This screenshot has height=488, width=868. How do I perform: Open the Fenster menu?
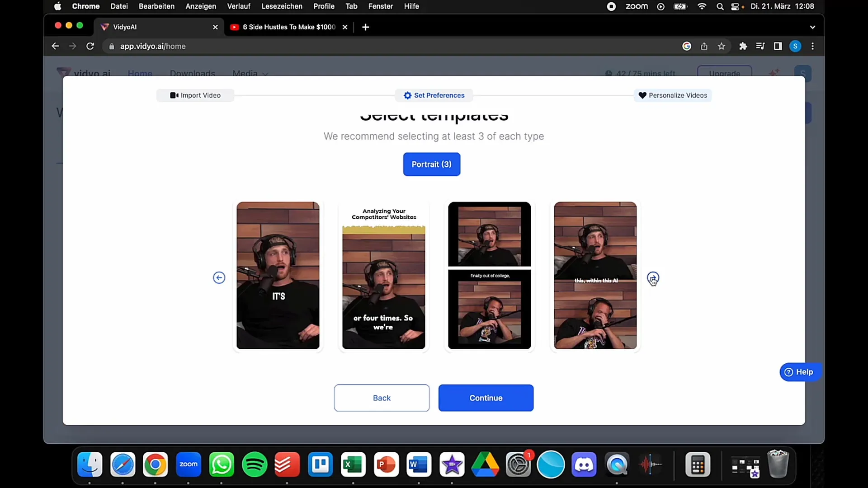[x=381, y=6]
